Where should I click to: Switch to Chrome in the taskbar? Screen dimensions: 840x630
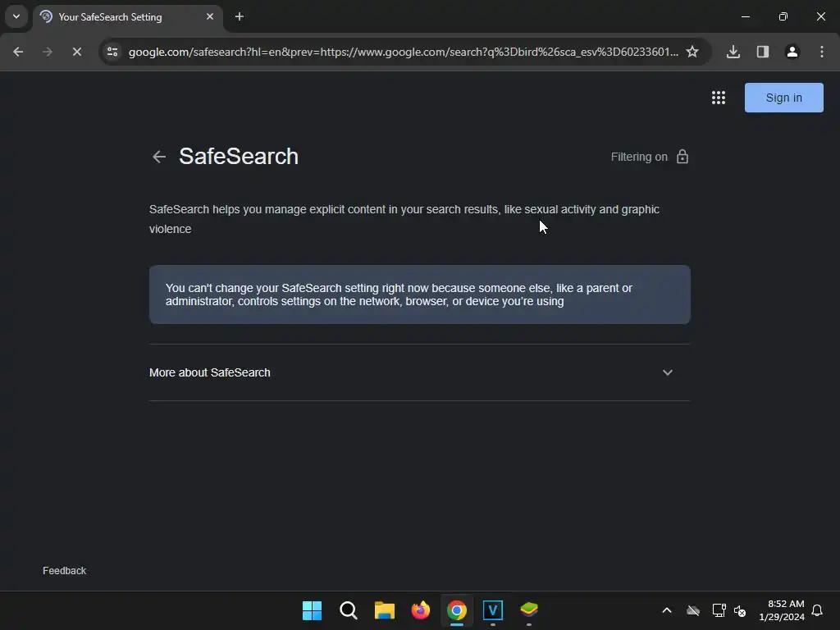click(x=456, y=610)
